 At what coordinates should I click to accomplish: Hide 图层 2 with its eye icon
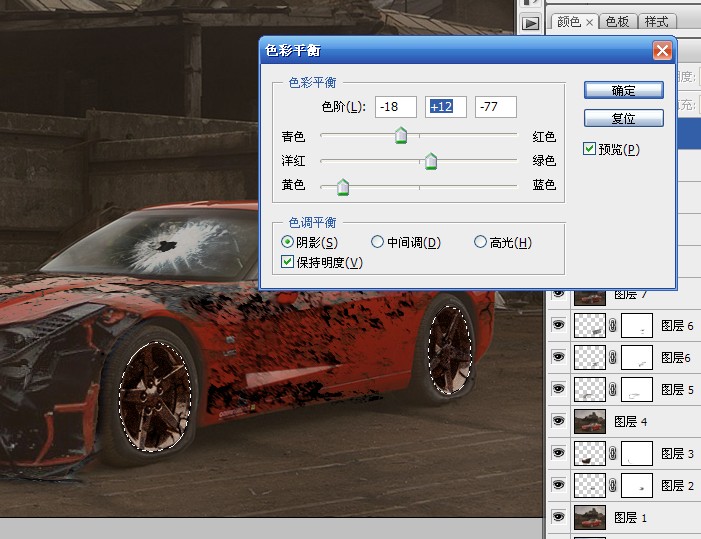click(559, 486)
